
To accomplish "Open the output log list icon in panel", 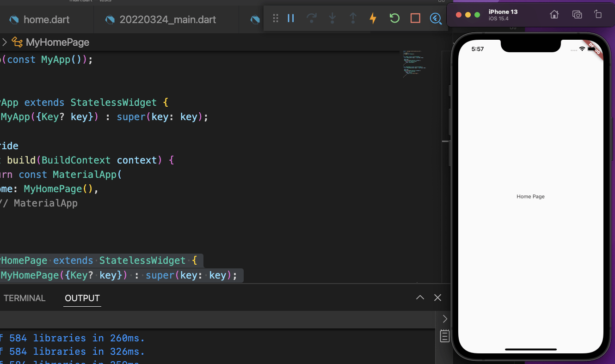I will (445, 336).
